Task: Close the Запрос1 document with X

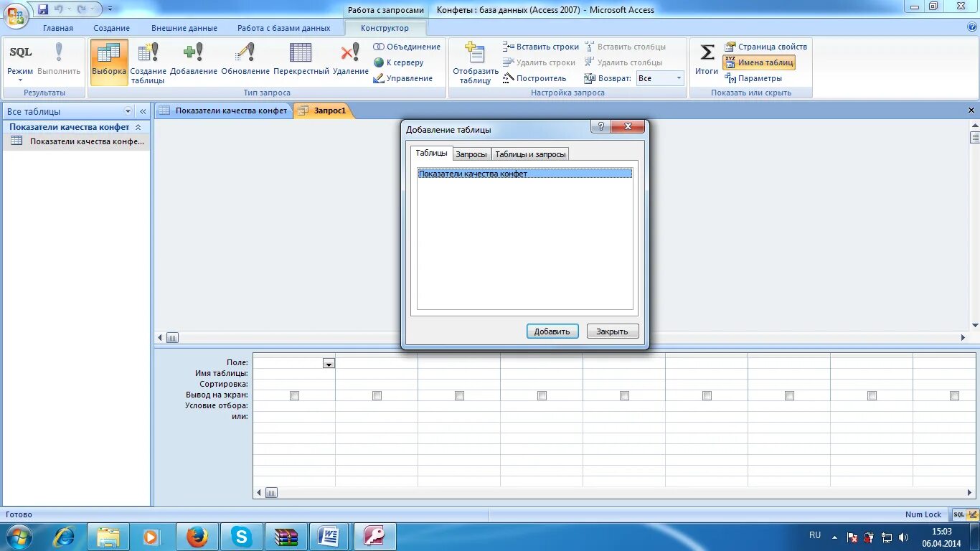Action: (x=972, y=110)
